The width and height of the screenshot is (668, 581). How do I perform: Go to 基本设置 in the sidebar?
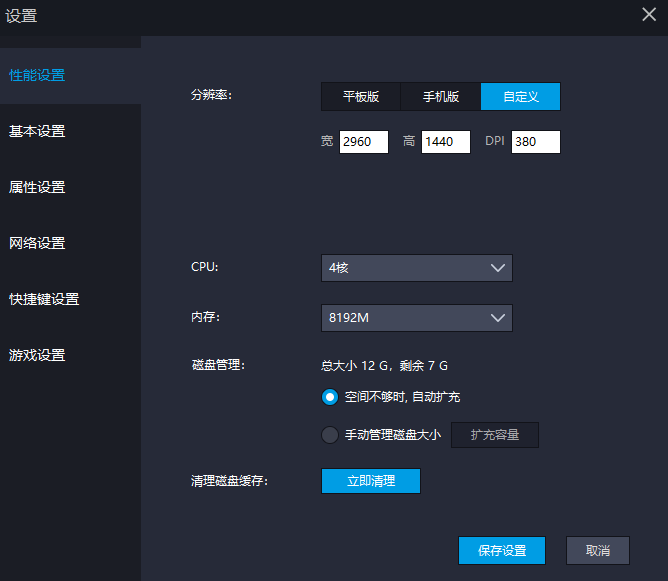37,132
